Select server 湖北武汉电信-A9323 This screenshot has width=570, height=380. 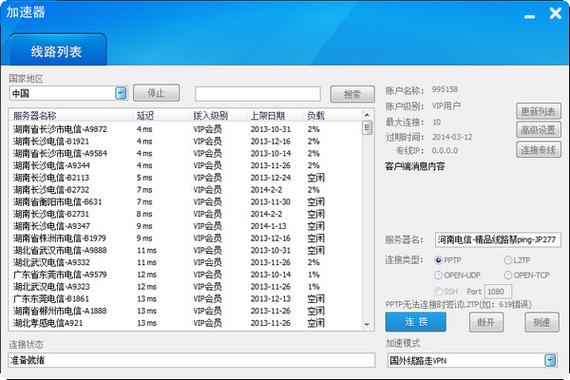185,287
